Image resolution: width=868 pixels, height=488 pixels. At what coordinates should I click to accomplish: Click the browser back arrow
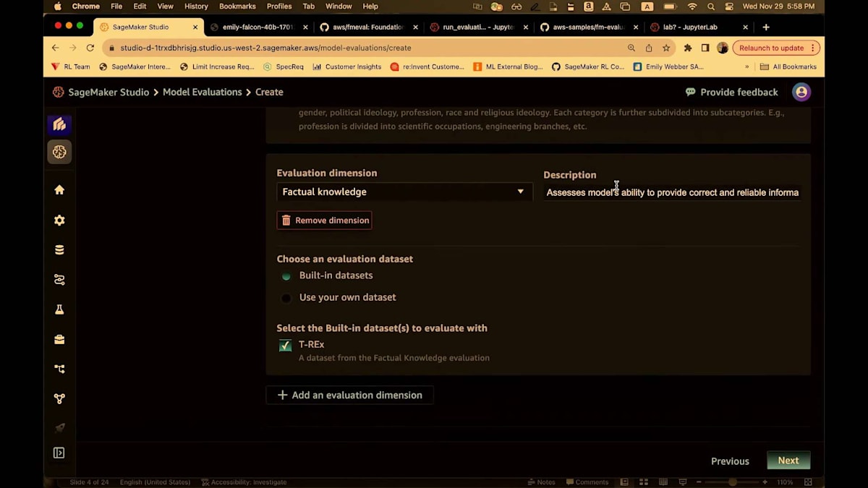tap(56, 48)
